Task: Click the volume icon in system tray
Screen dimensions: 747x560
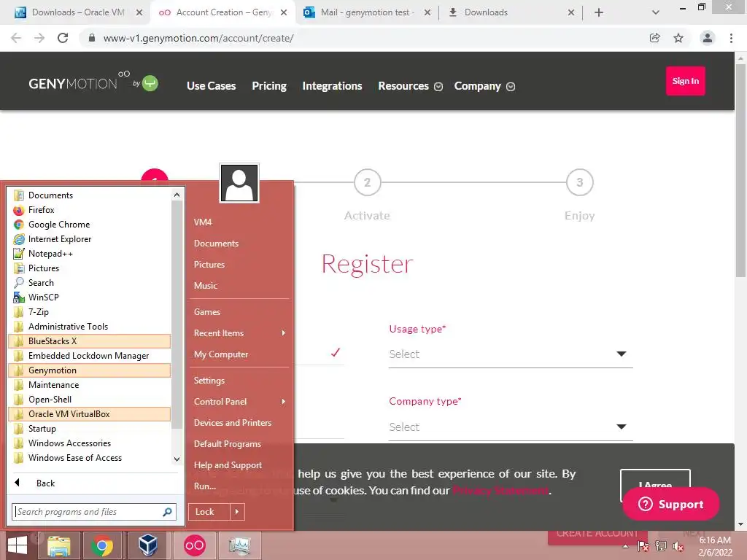Action: (678, 547)
